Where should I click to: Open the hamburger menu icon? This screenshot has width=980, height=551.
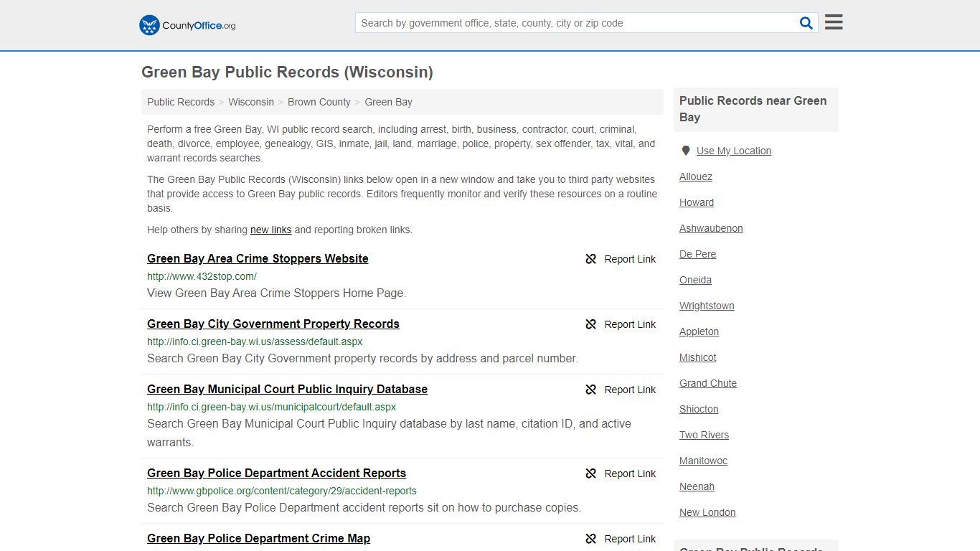[x=834, y=22]
